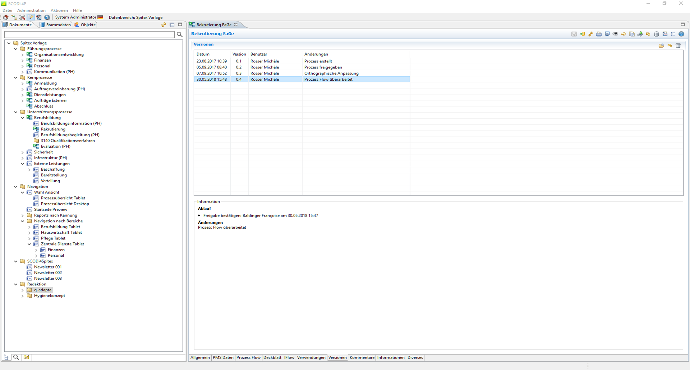Select the first version row 0.1
The width and height of the screenshot is (690, 370).
[302, 61]
